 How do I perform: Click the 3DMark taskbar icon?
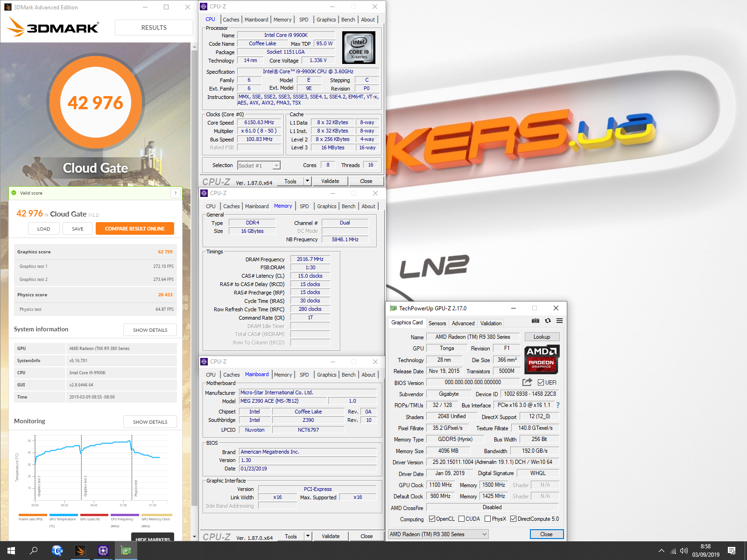pyautogui.click(x=80, y=551)
